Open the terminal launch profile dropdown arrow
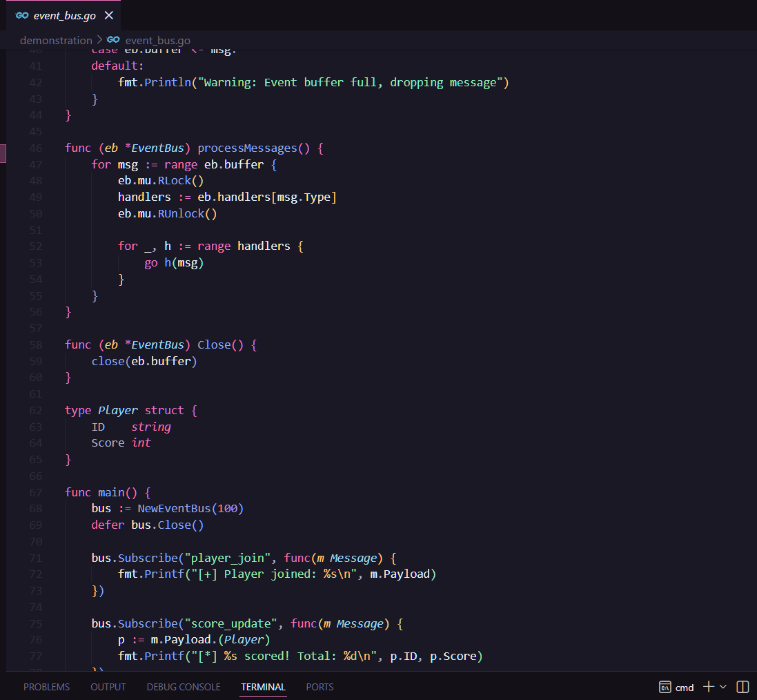757x700 pixels. click(722, 686)
